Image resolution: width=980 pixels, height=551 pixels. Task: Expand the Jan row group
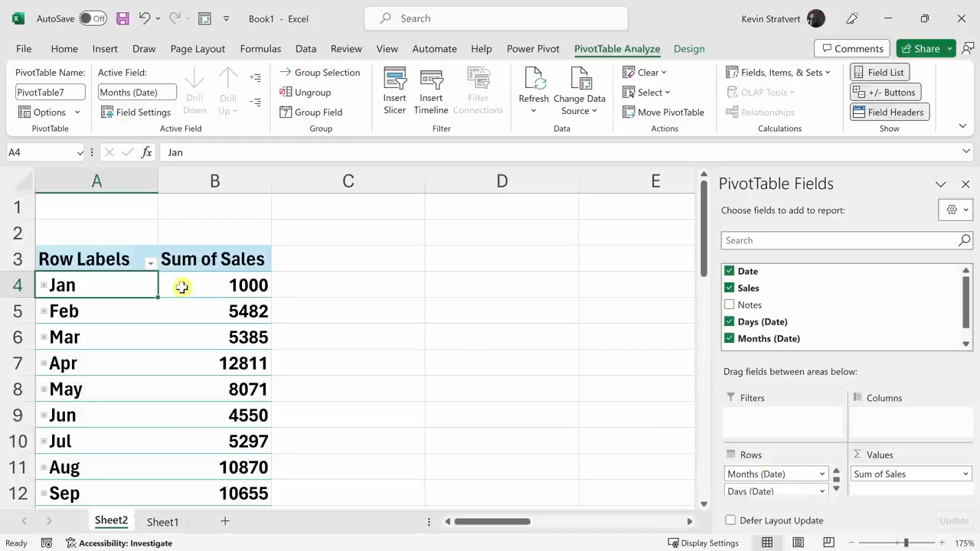(44, 285)
